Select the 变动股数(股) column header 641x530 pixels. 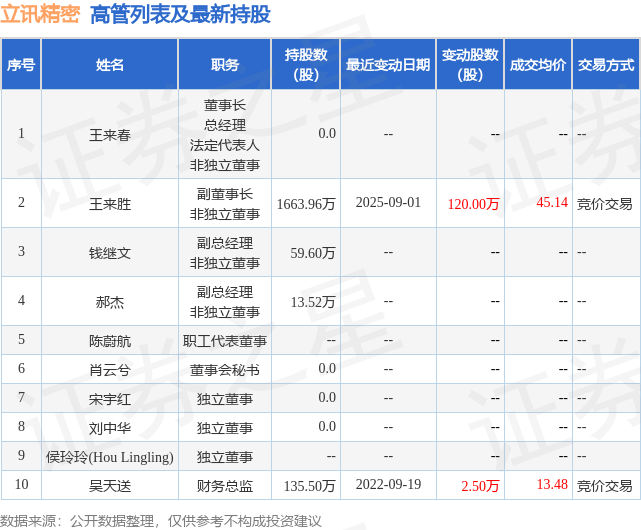470,64
